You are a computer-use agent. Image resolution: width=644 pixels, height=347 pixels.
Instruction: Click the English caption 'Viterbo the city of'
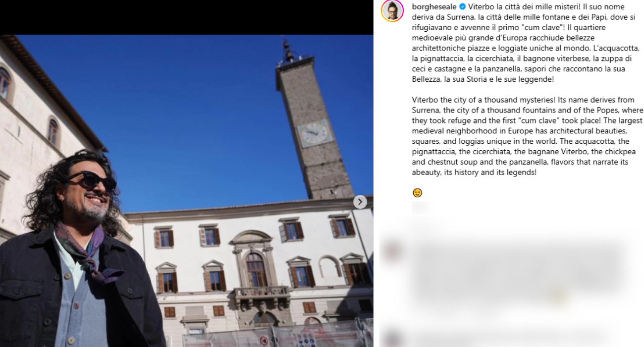(527, 136)
